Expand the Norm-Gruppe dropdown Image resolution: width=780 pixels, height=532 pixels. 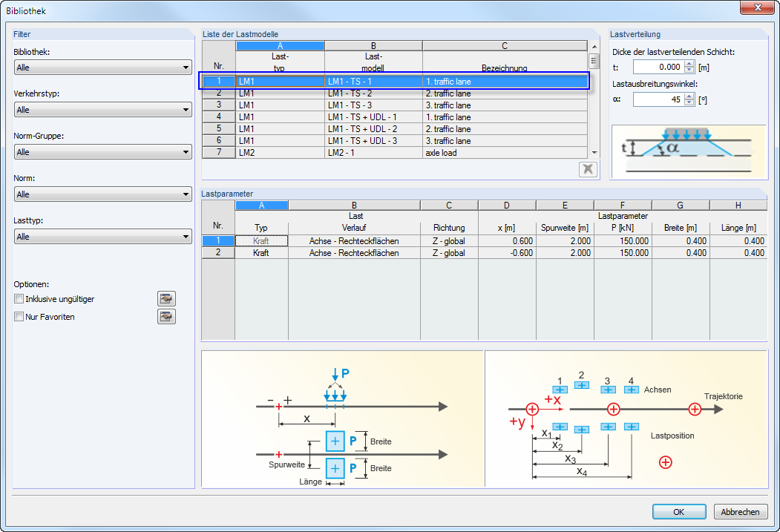tap(103, 152)
